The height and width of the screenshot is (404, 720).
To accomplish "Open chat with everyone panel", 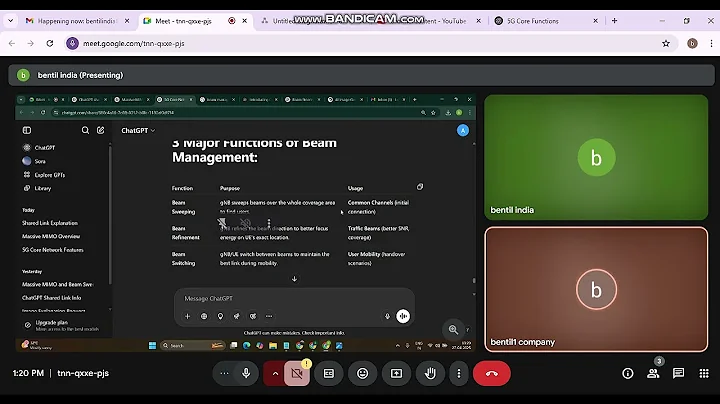I will click(x=678, y=373).
